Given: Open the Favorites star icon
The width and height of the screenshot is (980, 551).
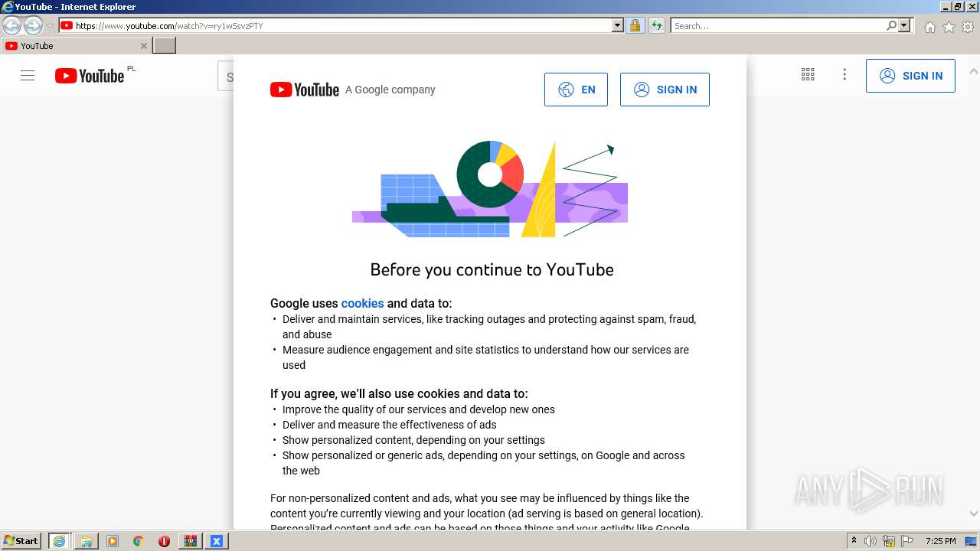Looking at the screenshot, I should point(949,27).
